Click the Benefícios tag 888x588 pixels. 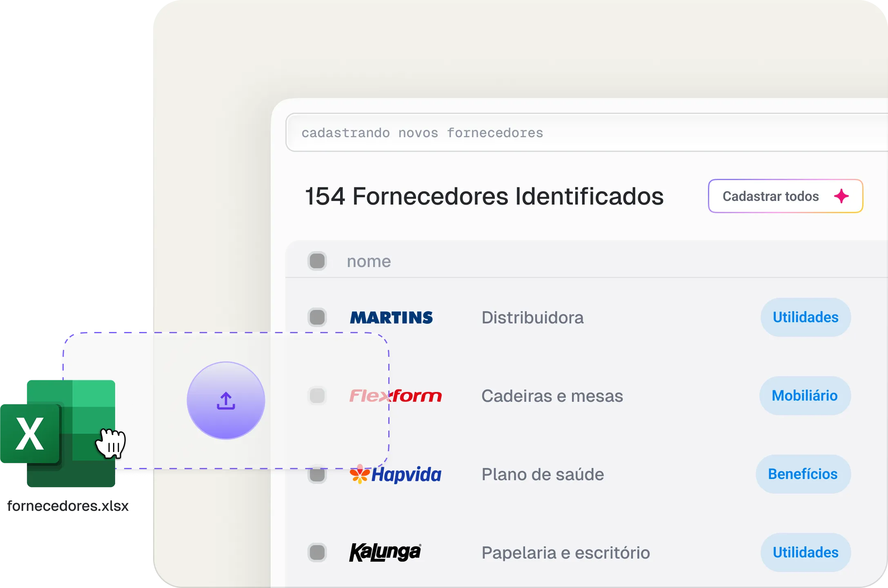coord(803,474)
